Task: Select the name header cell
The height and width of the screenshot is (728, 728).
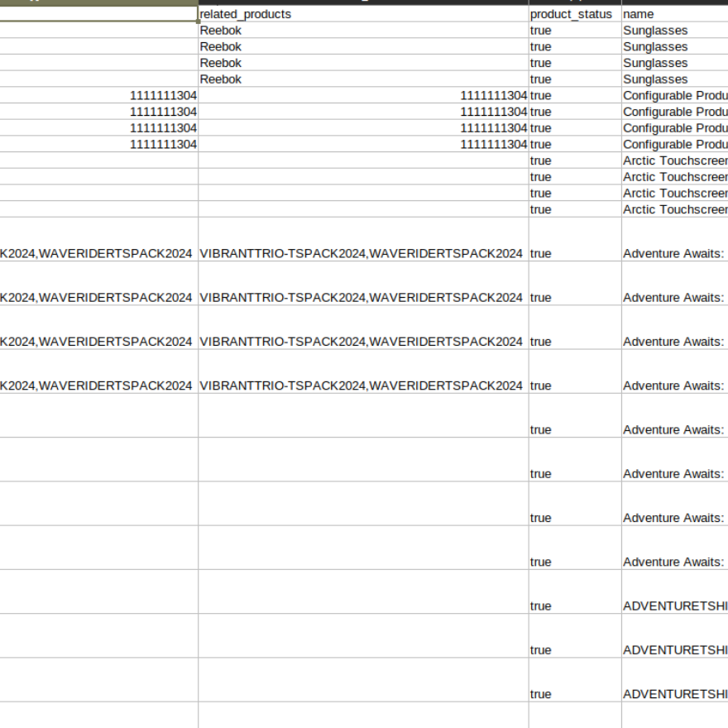Action: 674,14
